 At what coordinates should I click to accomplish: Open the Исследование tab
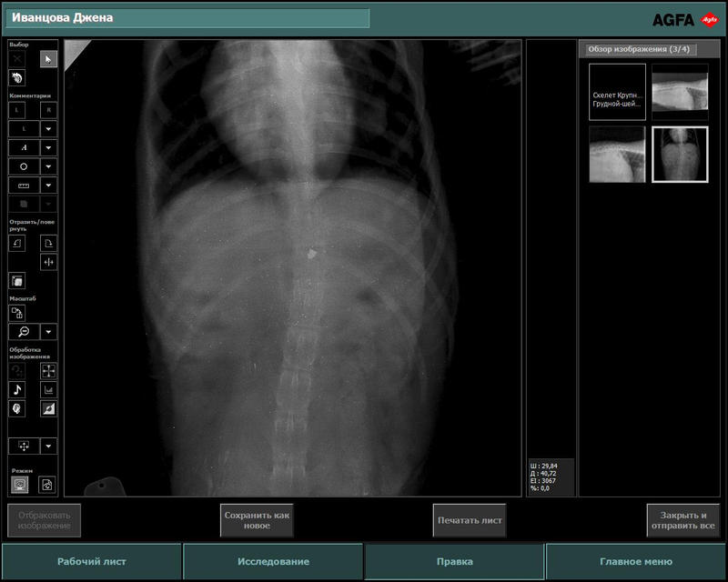click(273, 562)
